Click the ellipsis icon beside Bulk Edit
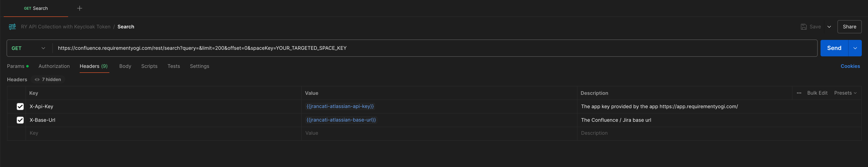This screenshot has width=868, height=167. click(x=799, y=93)
